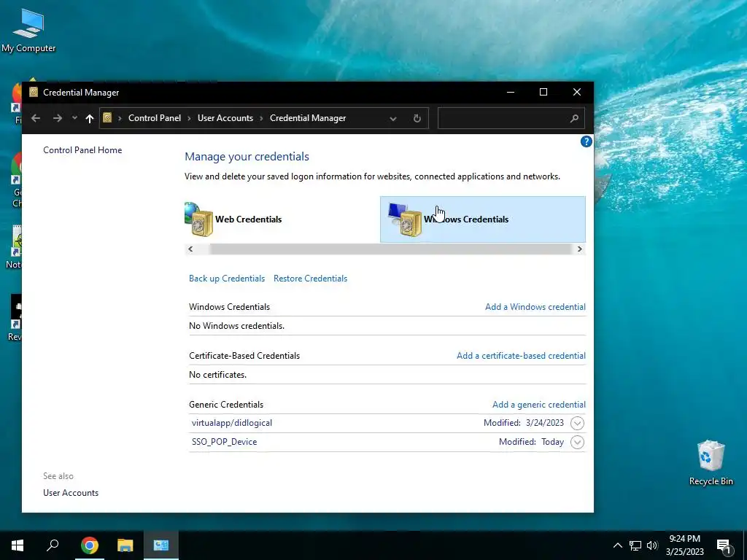Screen dimensions: 747x560
Task: Click the Back navigation arrow
Action: (36, 118)
